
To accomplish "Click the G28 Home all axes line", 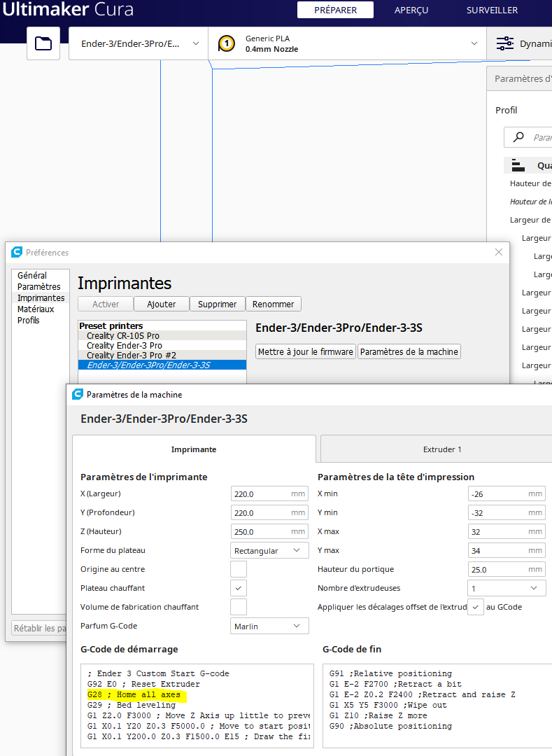I will tap(134, 695).
